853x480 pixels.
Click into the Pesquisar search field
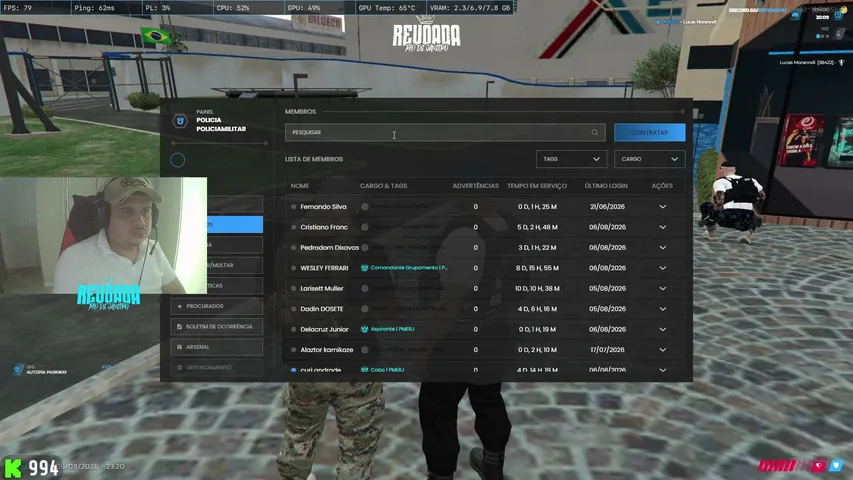(x=445, y=132)
